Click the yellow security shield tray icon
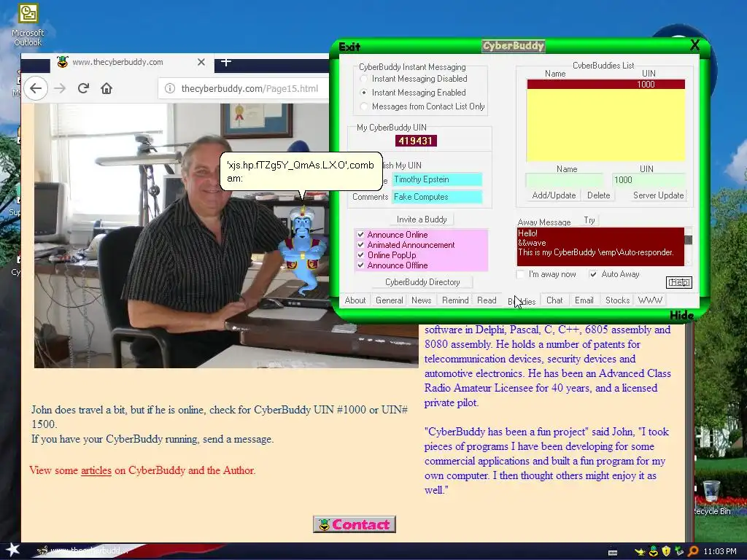This screenshot has width=747, height=560. point(666,551)
